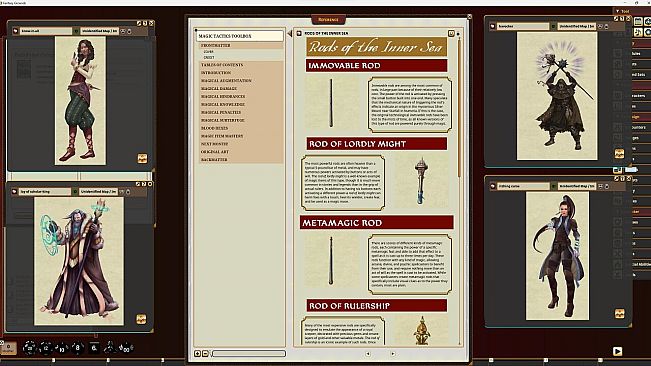Click the Metamagic Rod picture
651x366 pixels.
[x=331, y=261]
